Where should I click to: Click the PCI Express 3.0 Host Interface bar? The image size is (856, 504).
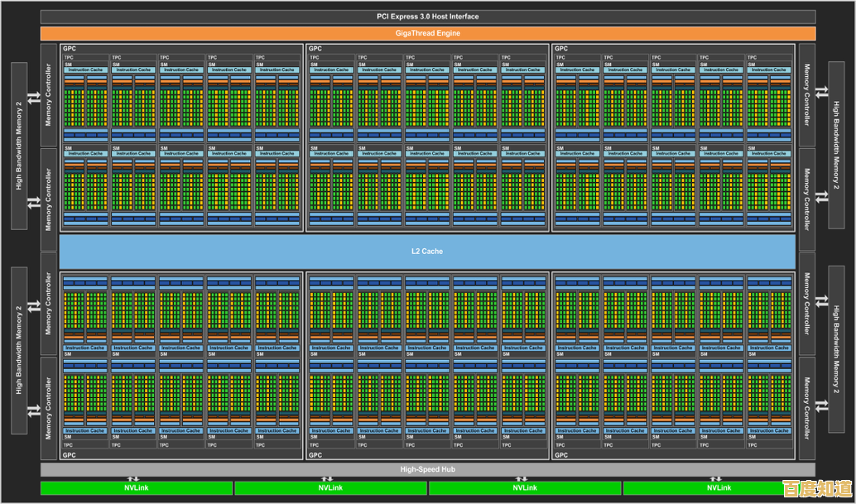coord(428,17)
